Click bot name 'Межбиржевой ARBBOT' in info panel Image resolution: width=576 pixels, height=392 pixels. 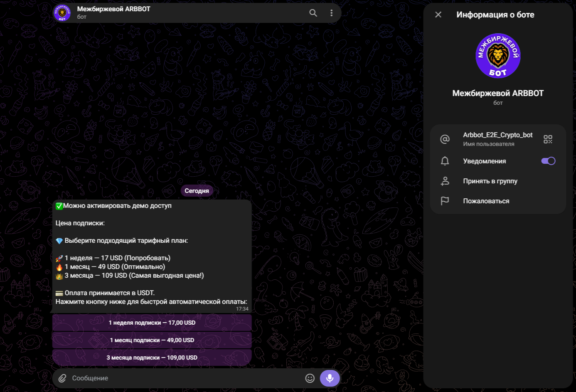[x=498, y=94]
